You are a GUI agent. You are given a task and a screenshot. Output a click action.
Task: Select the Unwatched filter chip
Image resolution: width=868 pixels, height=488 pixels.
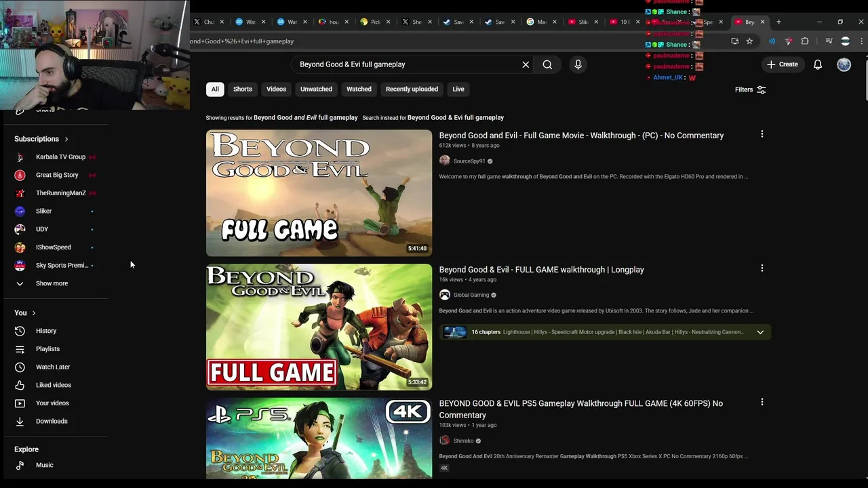316,89
